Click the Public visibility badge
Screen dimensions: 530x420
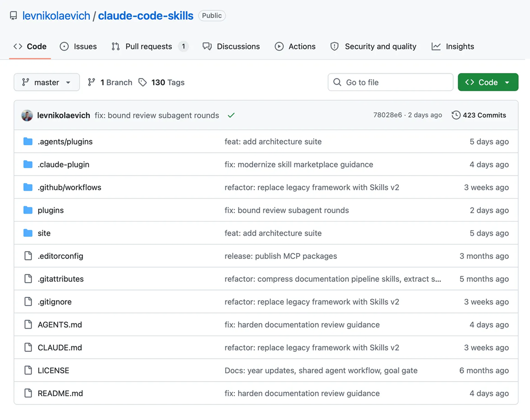[x=212, y=16]
